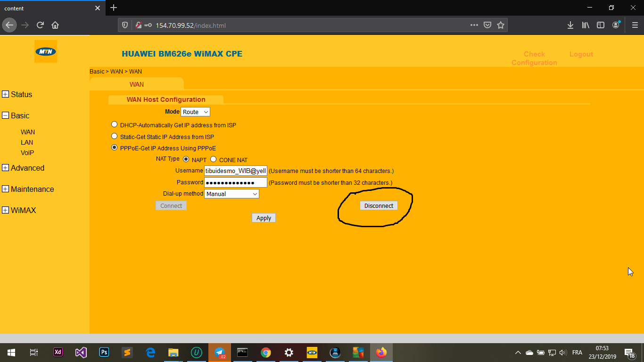644x362 pixels.
Task: Click into the Password field
Action: tap(236, 182)
